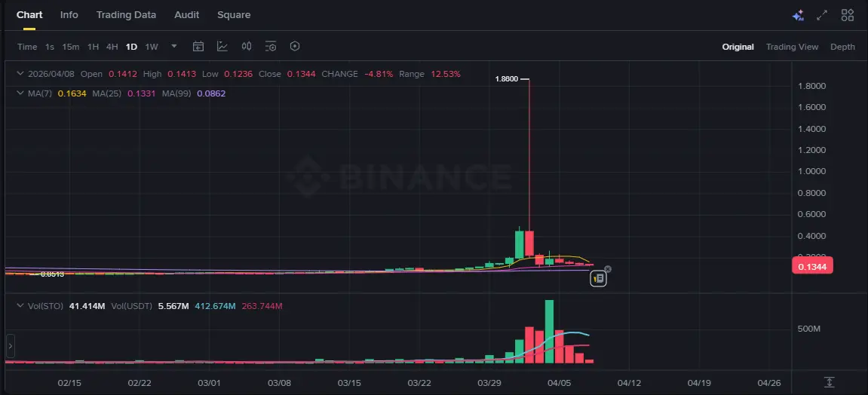Image resolution: width=868 pixels, height=395 pixels.
Task: Click the hexagon icon in the chart toolbar
Action: coord(295,47)
